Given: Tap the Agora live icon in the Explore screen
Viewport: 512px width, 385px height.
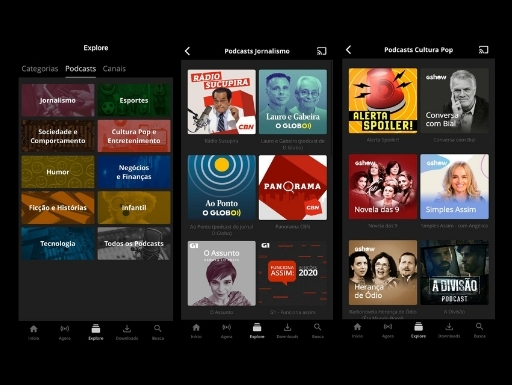Looking at the screenshot, I should point(65,329).
